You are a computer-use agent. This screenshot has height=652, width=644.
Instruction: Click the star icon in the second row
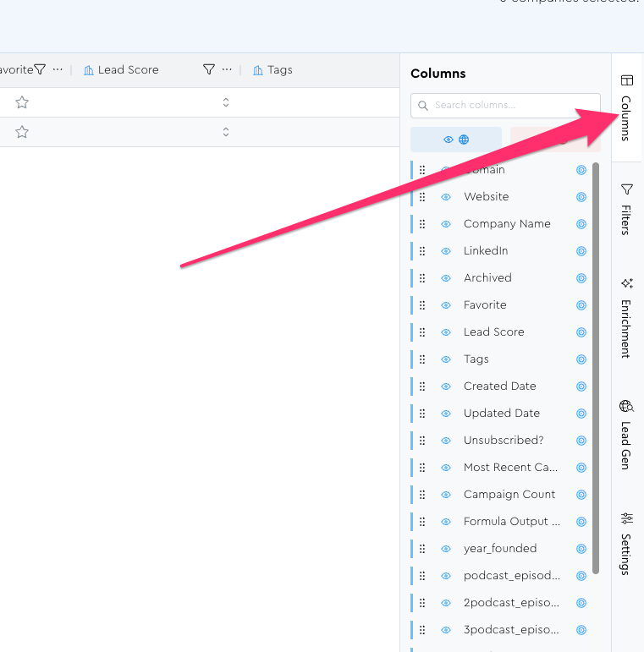click(22, 132)
